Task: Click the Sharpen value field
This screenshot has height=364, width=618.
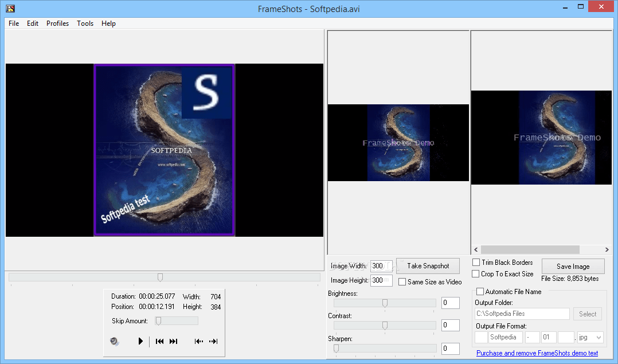Action: pyautogui.click(x=450, y=349)
